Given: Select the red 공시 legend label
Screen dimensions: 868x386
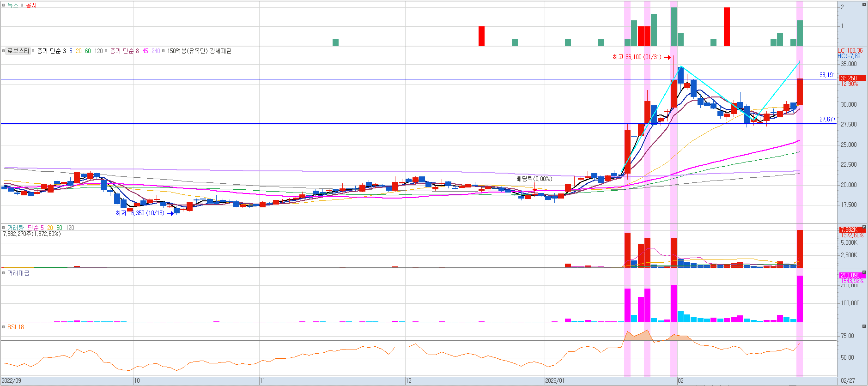Looking at the screenshot, I should (31, 5).
